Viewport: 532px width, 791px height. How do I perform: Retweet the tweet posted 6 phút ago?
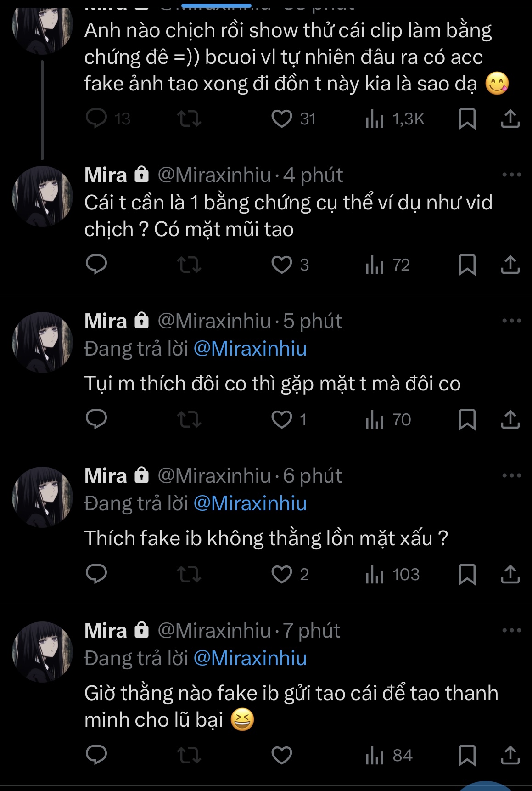tap(189, 575)
